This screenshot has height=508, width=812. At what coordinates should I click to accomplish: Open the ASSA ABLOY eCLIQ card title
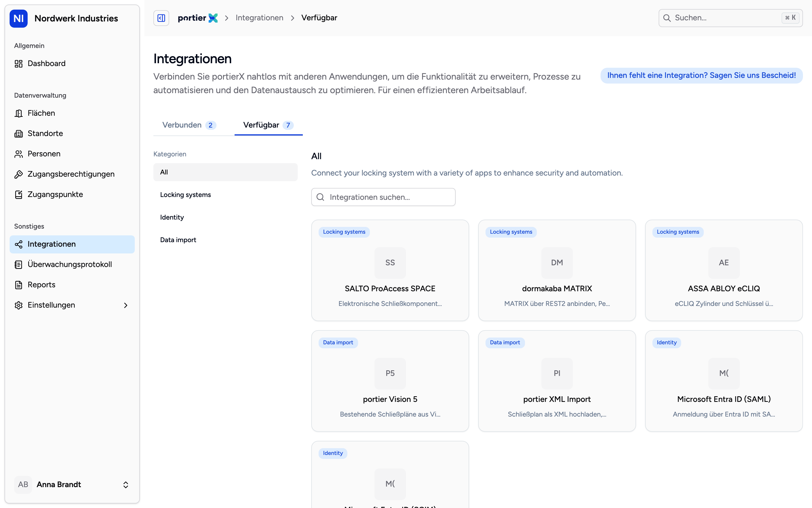coord(724,289)
